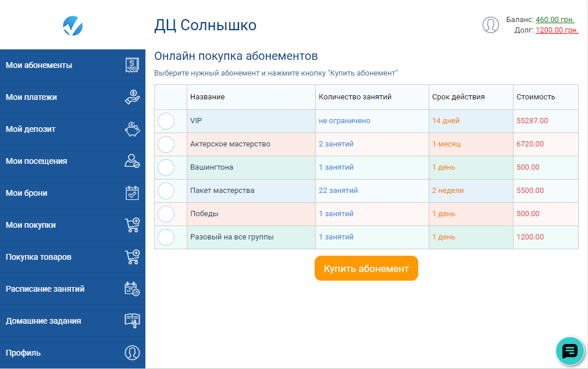This screenshot has width=588, height=369.
Task: Select the VIP subscription radio button
Action: (166, 121)
